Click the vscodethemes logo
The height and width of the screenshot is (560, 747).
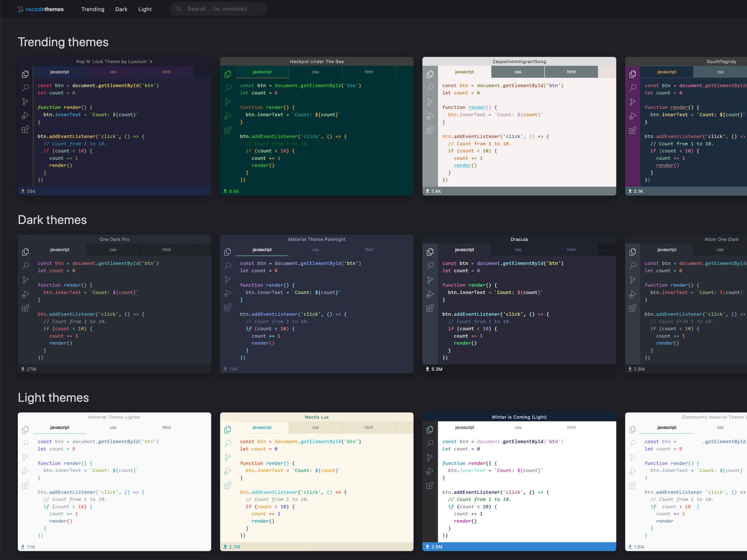coord(40,9)
